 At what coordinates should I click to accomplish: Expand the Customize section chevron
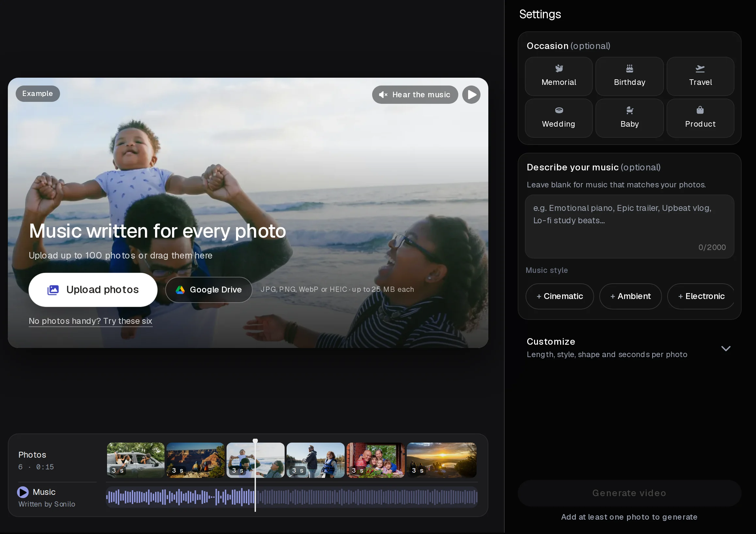[x=726, y=348]
